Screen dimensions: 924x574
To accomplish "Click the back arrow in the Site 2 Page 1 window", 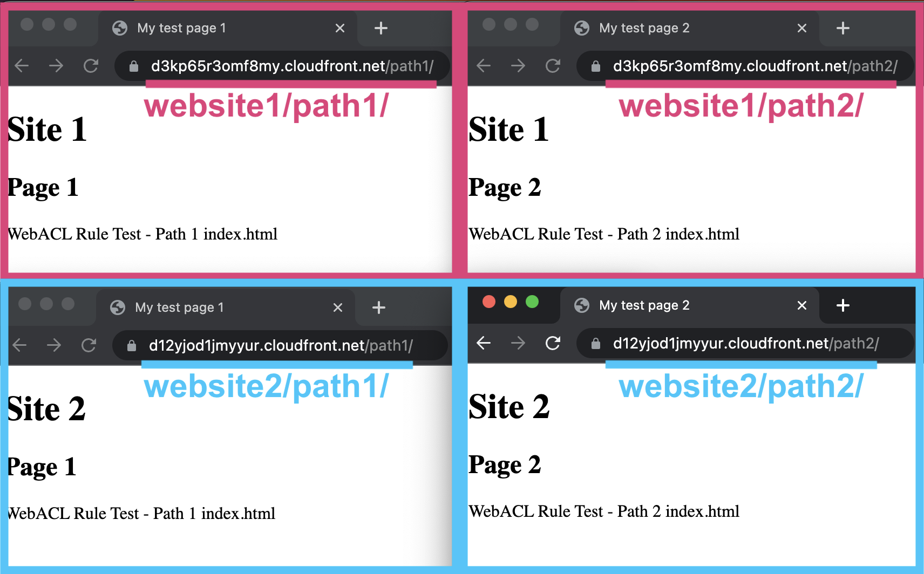I will pyautogui.click(x=19, y=345).
